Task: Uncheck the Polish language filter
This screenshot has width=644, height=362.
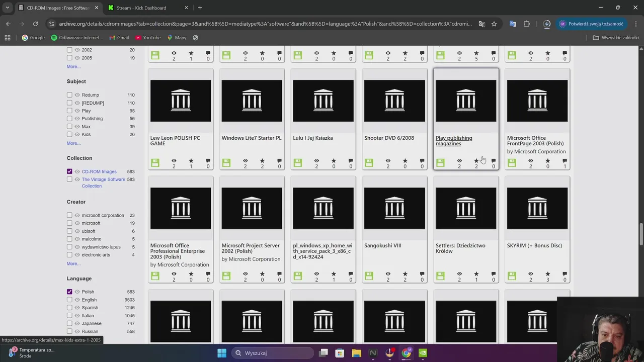Action: tap(70, 292)
